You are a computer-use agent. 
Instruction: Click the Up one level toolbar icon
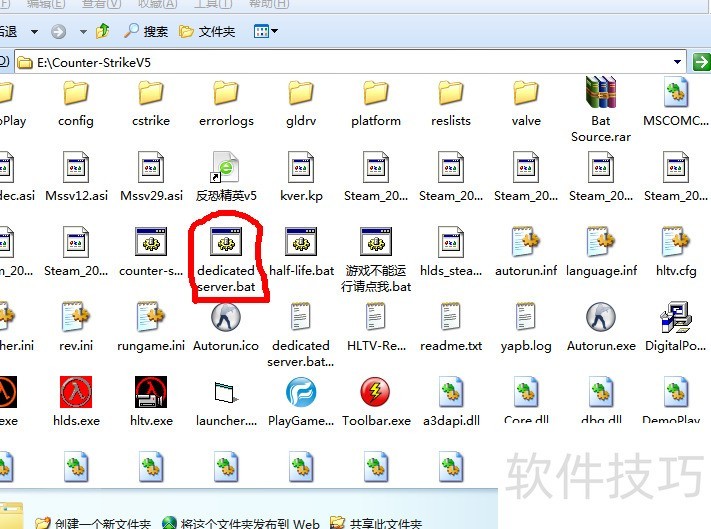click(x=103, y=31)
